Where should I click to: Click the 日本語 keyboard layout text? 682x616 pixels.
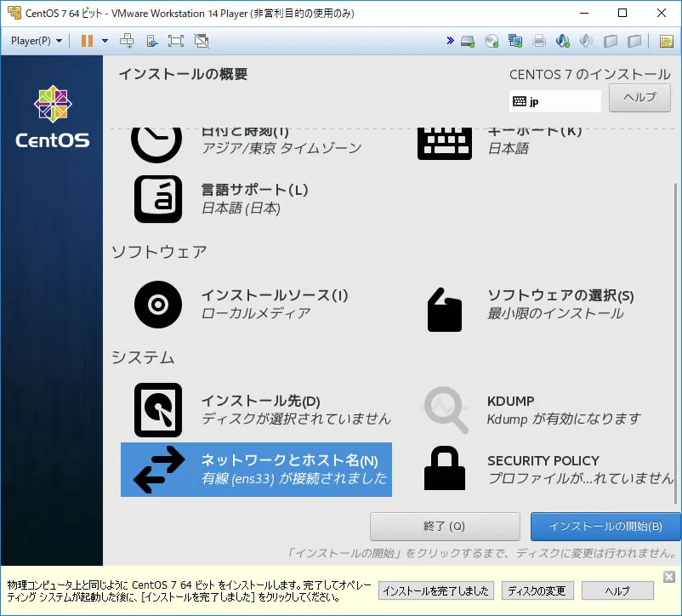point(508,149)
